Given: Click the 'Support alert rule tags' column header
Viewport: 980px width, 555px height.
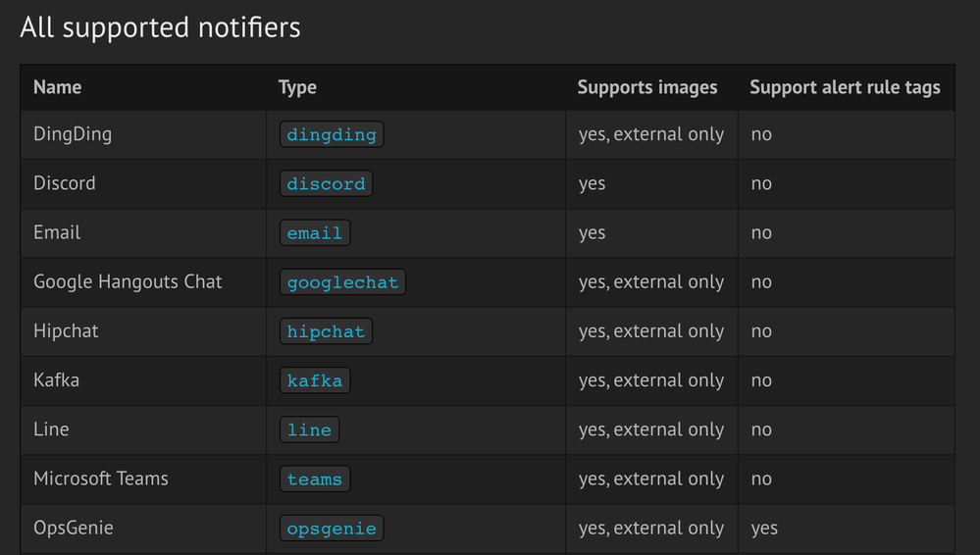Looking at the screenshot, I should coord(845,87).
